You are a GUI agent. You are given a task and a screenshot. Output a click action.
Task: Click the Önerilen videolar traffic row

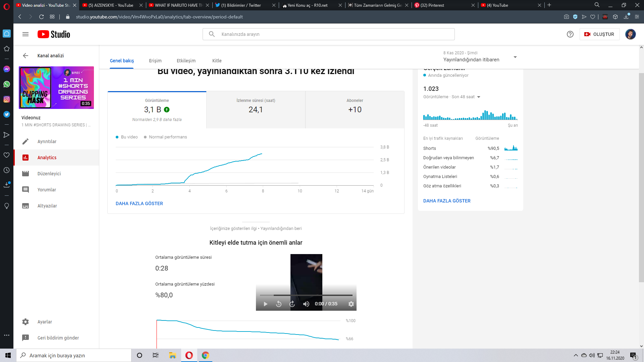(470, 167)
